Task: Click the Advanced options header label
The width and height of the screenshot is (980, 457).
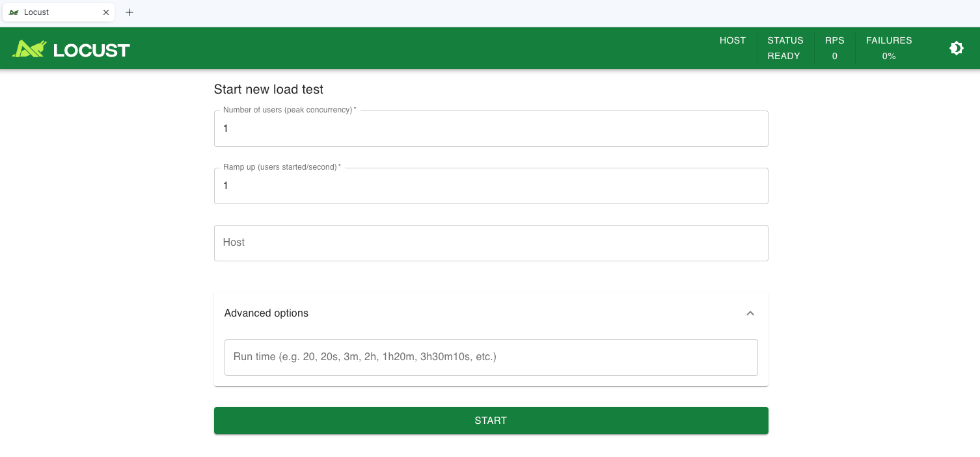Action: pyautogui.click(x=266, y=313)
